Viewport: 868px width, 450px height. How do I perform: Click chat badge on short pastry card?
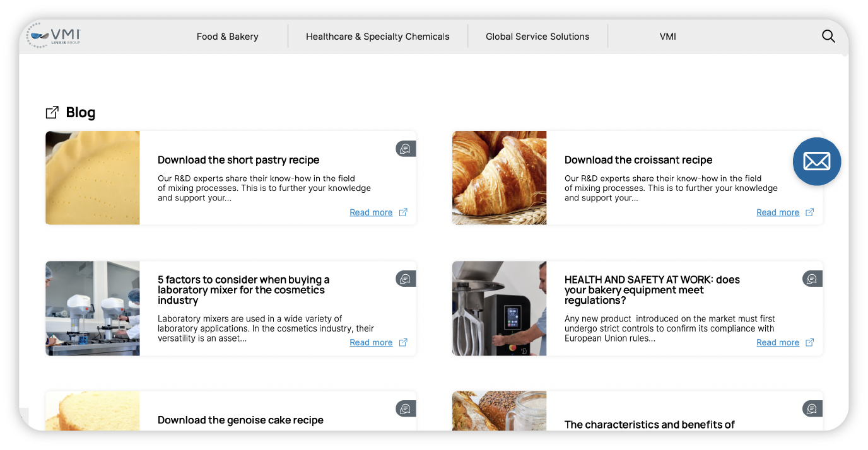[406, 149]
